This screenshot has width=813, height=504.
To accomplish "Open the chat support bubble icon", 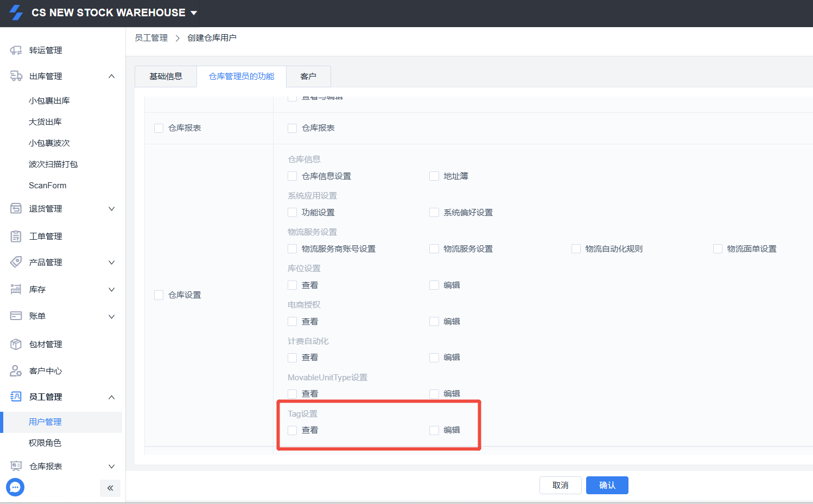I will [x=15, y=487].
